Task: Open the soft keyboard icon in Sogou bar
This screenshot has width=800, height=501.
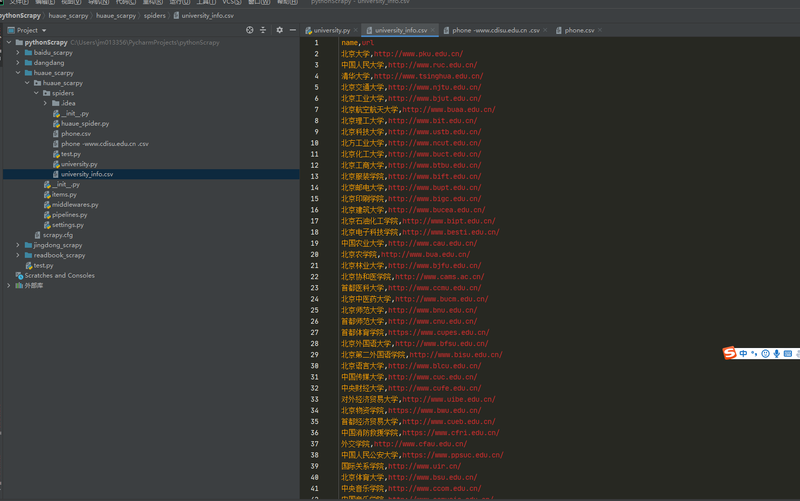Action: pos(788,354)
